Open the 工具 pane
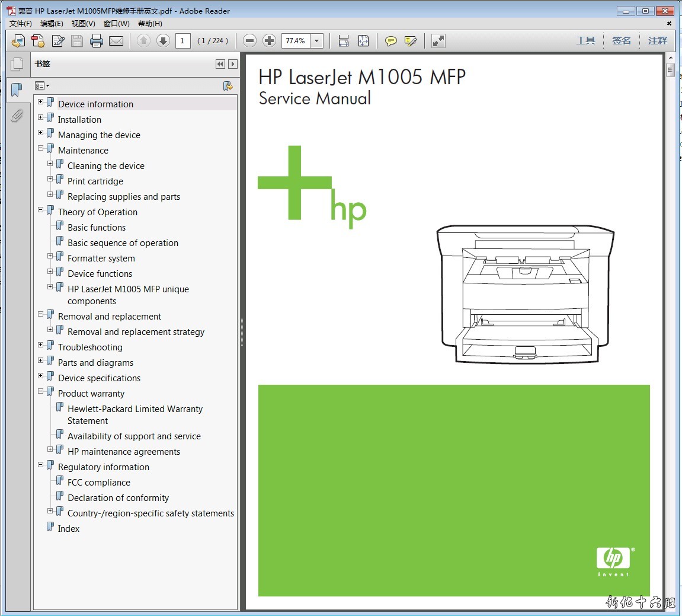 (585, 41)
